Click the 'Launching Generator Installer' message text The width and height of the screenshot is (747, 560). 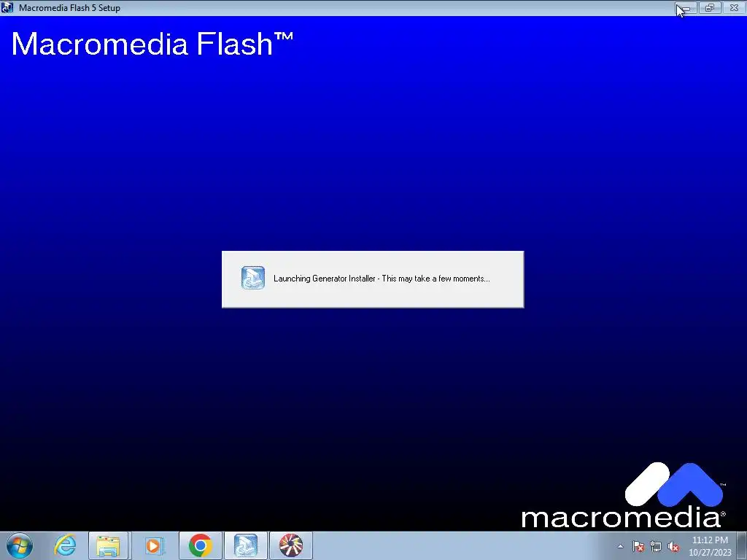[x=381, y=279]
